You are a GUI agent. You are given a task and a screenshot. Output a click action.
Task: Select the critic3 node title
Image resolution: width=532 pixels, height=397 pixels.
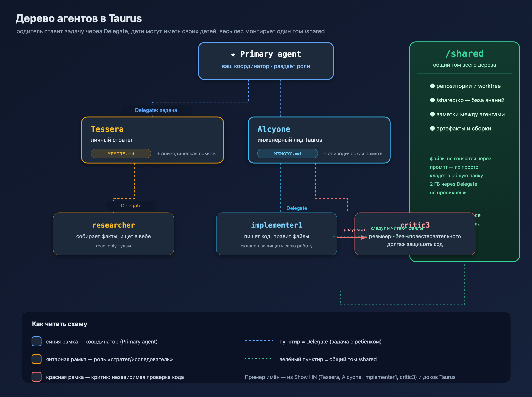[415, 225]
